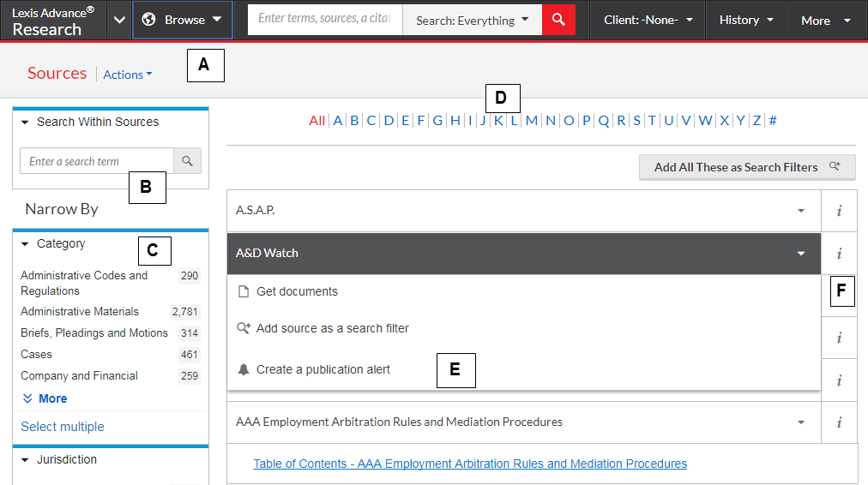This screenshot has width=868, height=485.
Task: Select Get documents menu option
Action: click(297, 291)
